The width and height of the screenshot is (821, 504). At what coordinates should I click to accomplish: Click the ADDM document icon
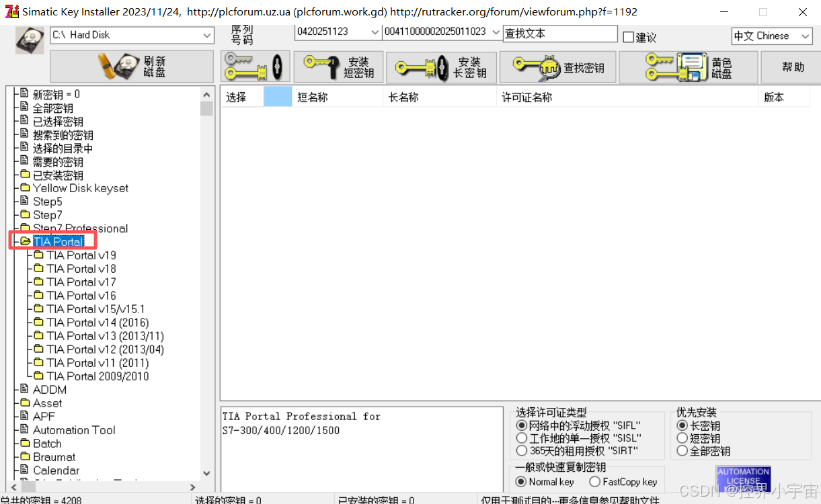(x=25, y=389)
